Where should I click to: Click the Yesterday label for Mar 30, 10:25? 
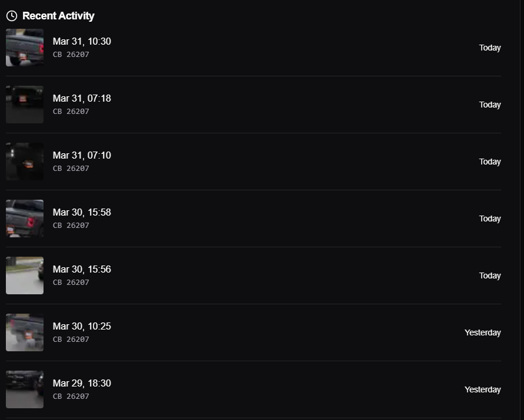(483, 333)
